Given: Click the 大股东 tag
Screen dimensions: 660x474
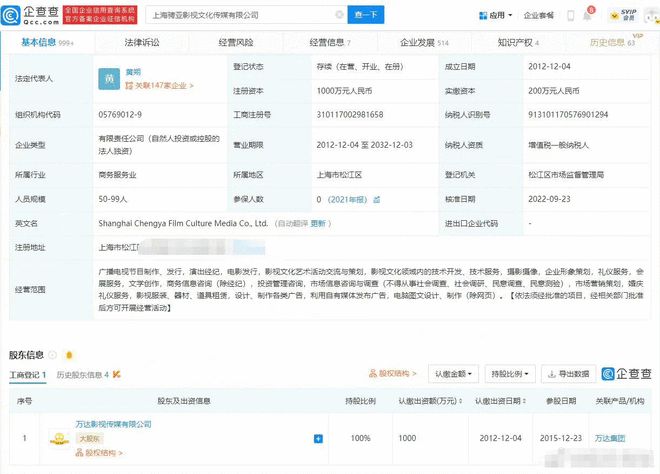Looking at the screenshot, I should click(x=90, y=439).
